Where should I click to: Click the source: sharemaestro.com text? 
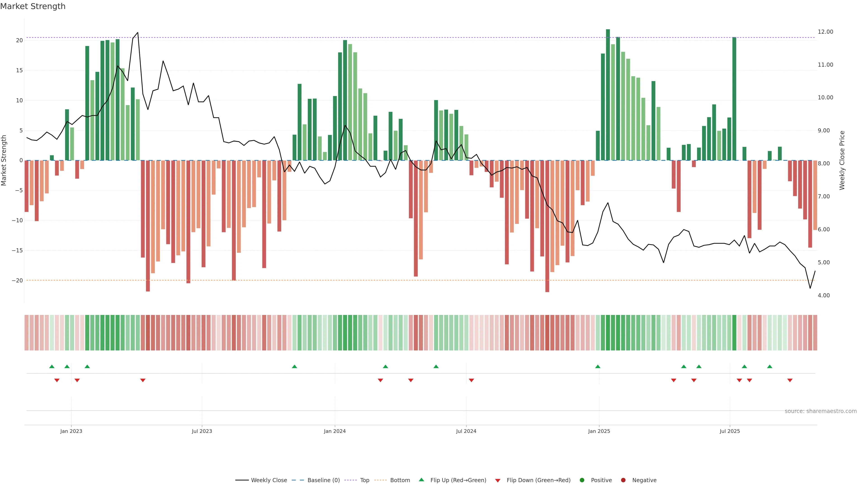pyautogui.click(x=821, y=411)
